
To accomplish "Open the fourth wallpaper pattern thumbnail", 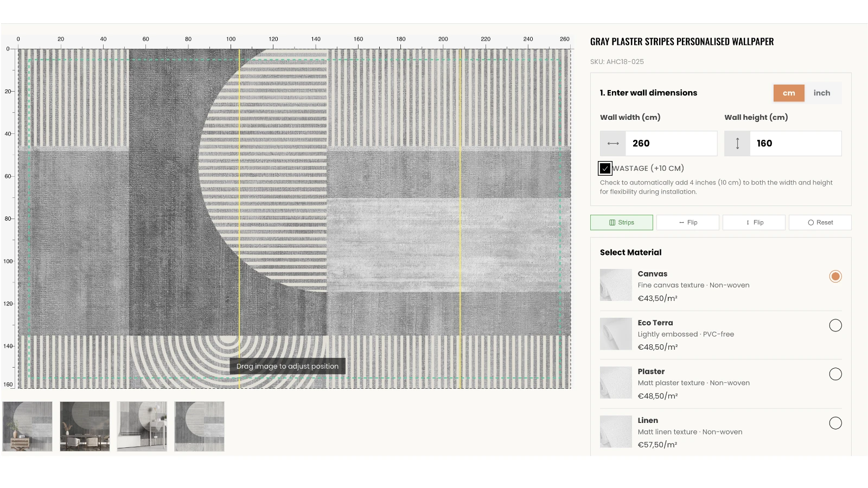I will coord(200,427).
